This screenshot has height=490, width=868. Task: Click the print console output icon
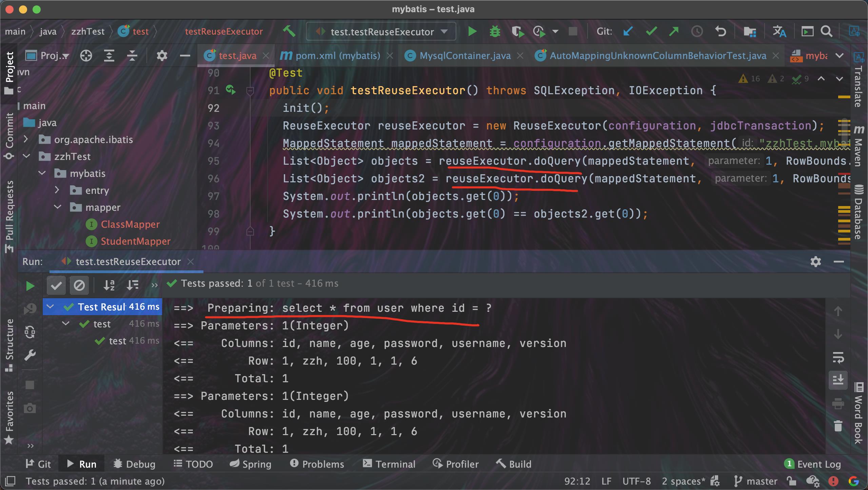pos(838,403)
